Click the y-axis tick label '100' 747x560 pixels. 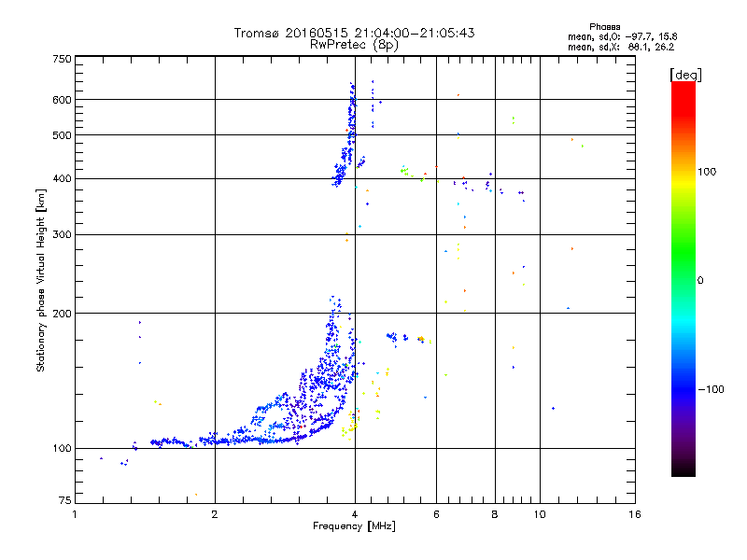click(x=62, y=449)
